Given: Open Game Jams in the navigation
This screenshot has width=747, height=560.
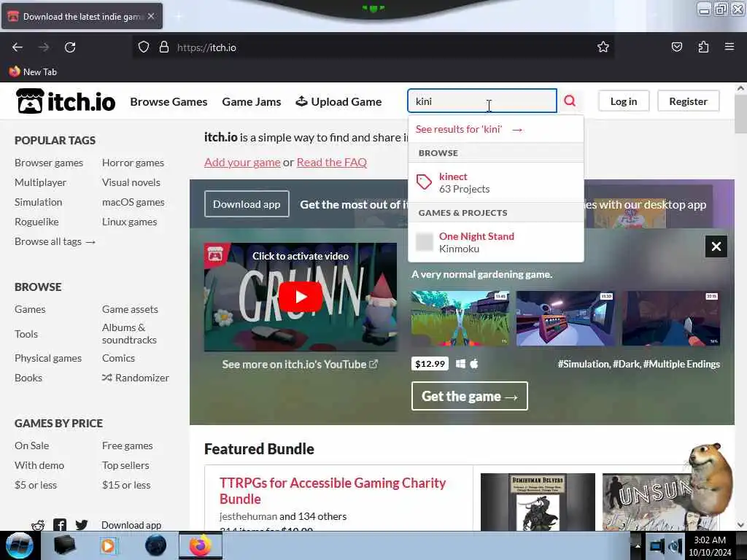Looking at the screenshot, I should [x=252, y=101].
